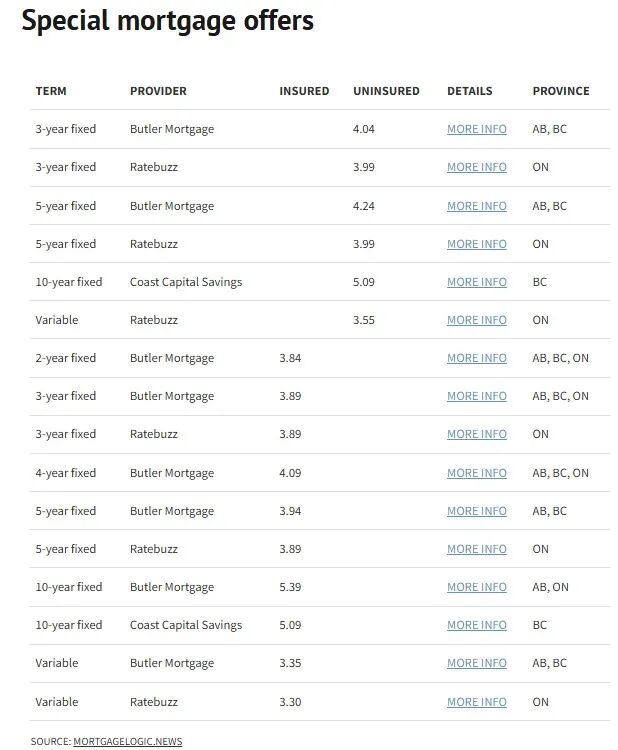
Task: Open MORE INFO for Coast Capital Savings uninsured 5.09
Action: pyautogui.click(x=476, y=282)
